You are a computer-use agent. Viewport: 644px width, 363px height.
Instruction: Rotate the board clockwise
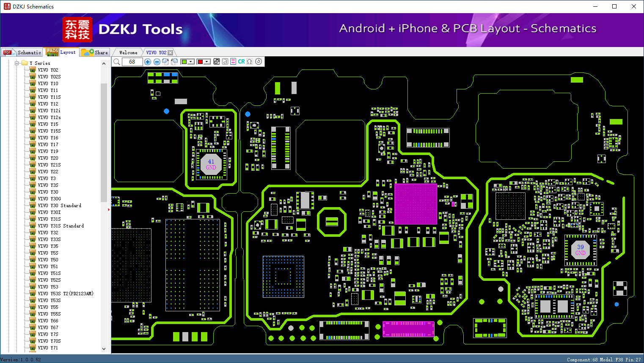pyautogui.click(x=165, y=62)
